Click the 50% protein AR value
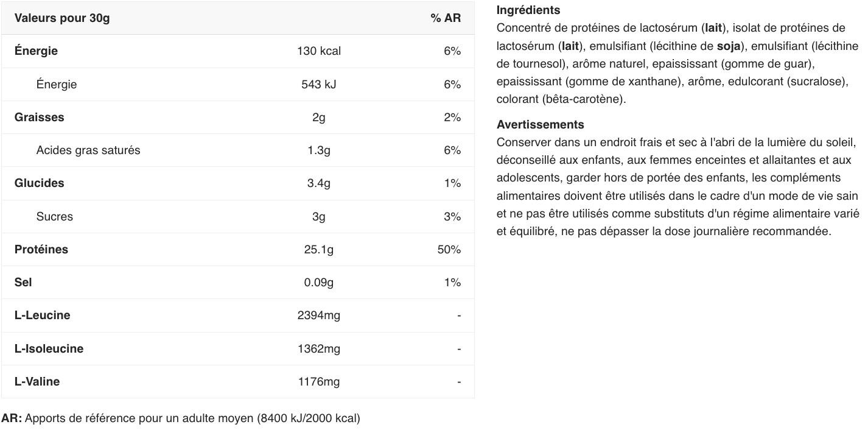The image size is (868, 430). pyautogui.click(x=449, y=249)
